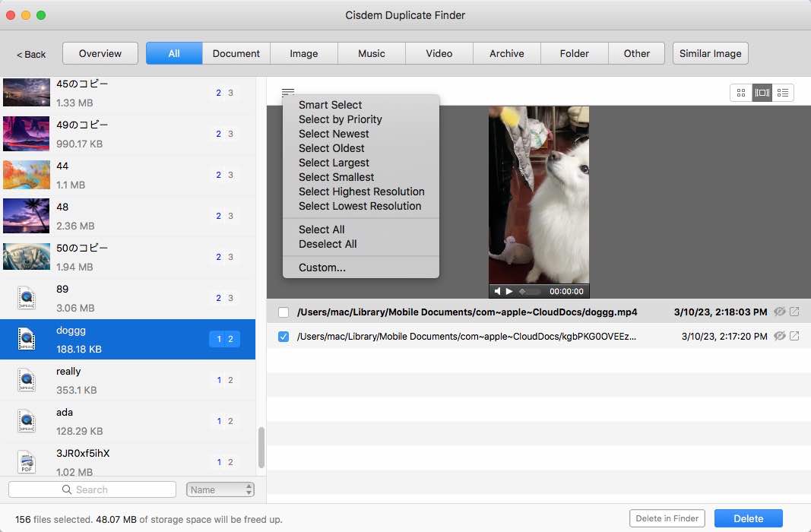Uncheck the selected kgbPKG0OVEEz file
Screen dimensions: 811x532
click(284, 336)
